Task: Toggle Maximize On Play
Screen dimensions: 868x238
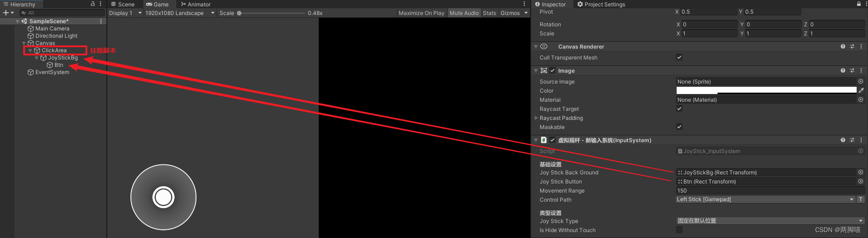Action: coord(421,13)
